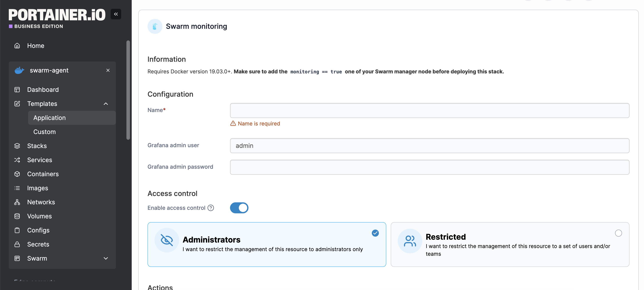Viewport: 644px width, 290px height.
Task: Disable the Enable access control switch
Action: point(239,208)
